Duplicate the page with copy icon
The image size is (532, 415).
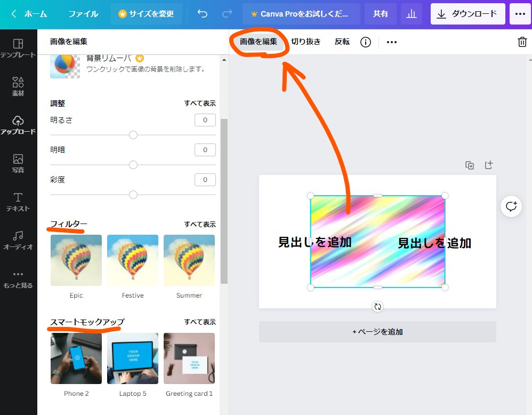[470, 165]
